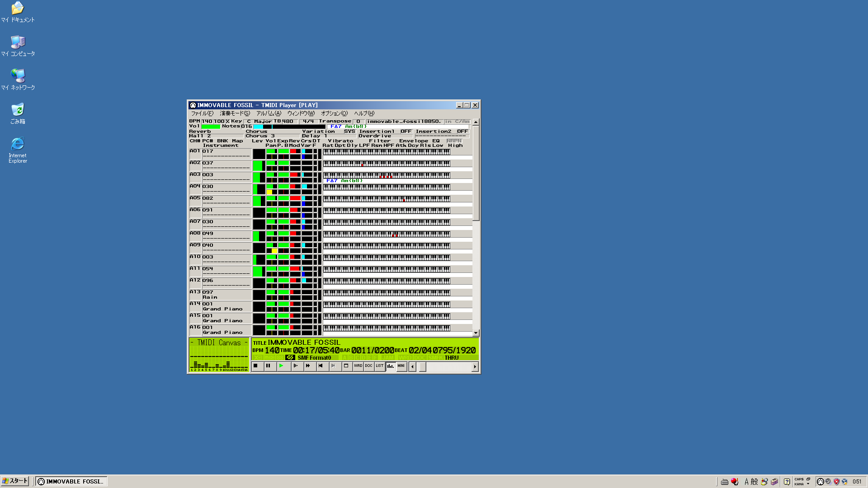The width and height of the screenshot is (868, 488).
Task: Open the 演奏モード(S) menu
Action: tap(235, 113)
